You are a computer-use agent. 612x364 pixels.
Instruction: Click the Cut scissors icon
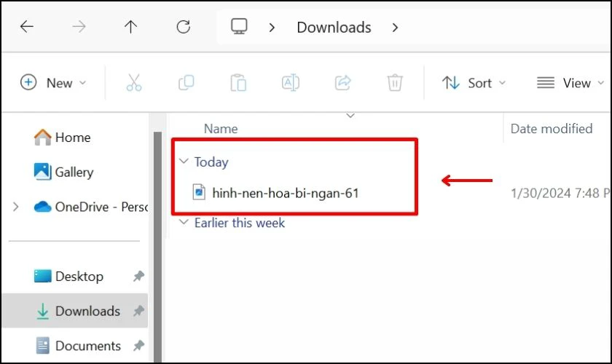[134, 83]
